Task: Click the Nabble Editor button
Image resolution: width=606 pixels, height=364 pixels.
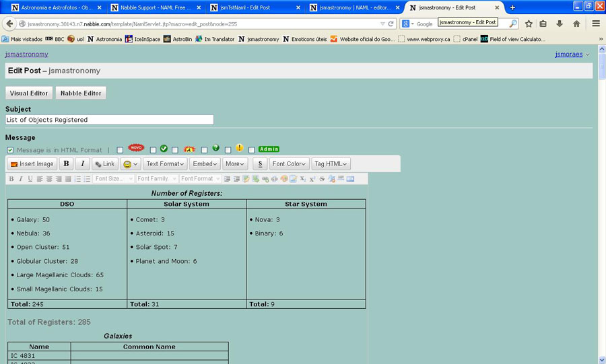Action: [x=80, y=93]
